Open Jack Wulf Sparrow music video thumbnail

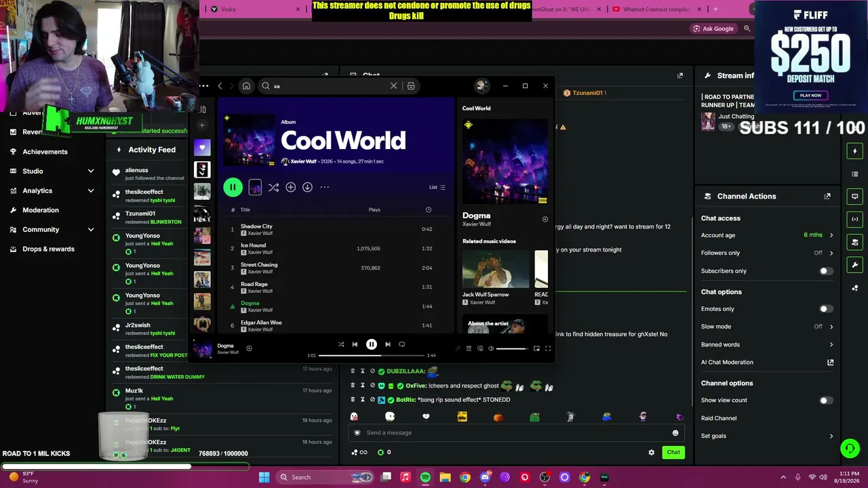click(496, 269)
